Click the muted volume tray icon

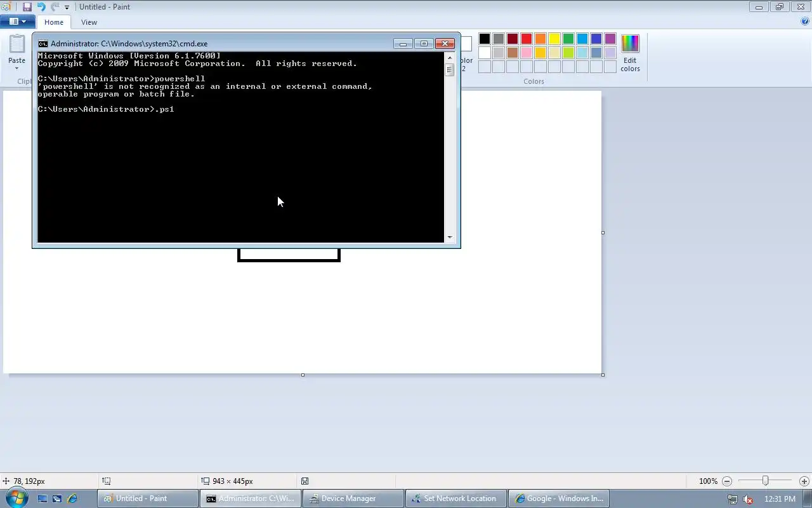tap(748, 499)
